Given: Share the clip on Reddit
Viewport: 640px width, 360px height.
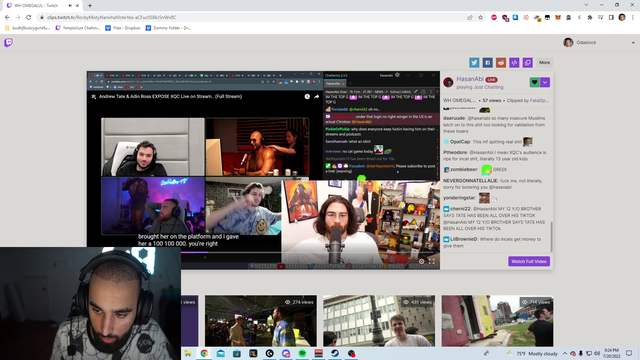Looking at the screenshot, I should [501, 62].
